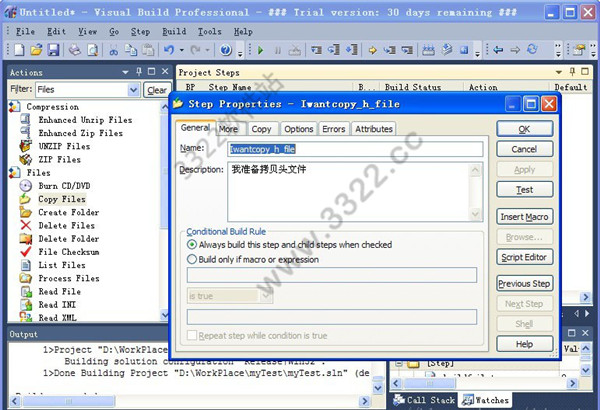Click the Undo arrow icon

pos(169,50)
